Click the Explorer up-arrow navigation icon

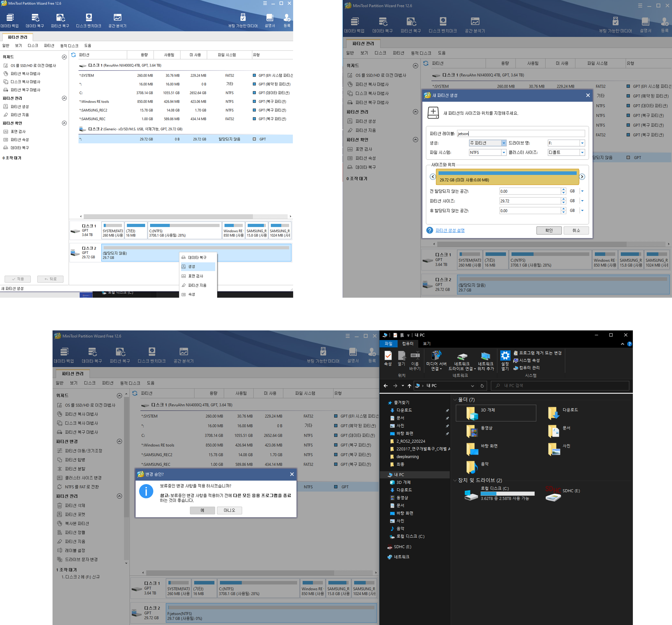[x=409, y=386]
